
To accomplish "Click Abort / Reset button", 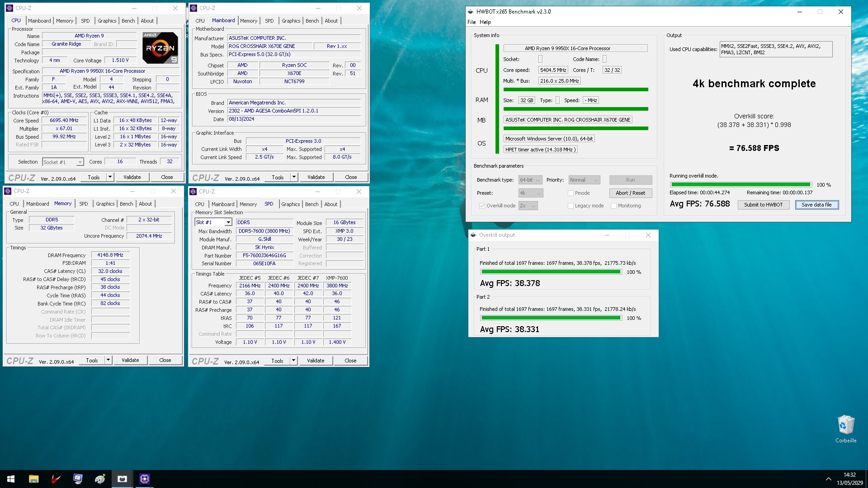I will [630, 193].
